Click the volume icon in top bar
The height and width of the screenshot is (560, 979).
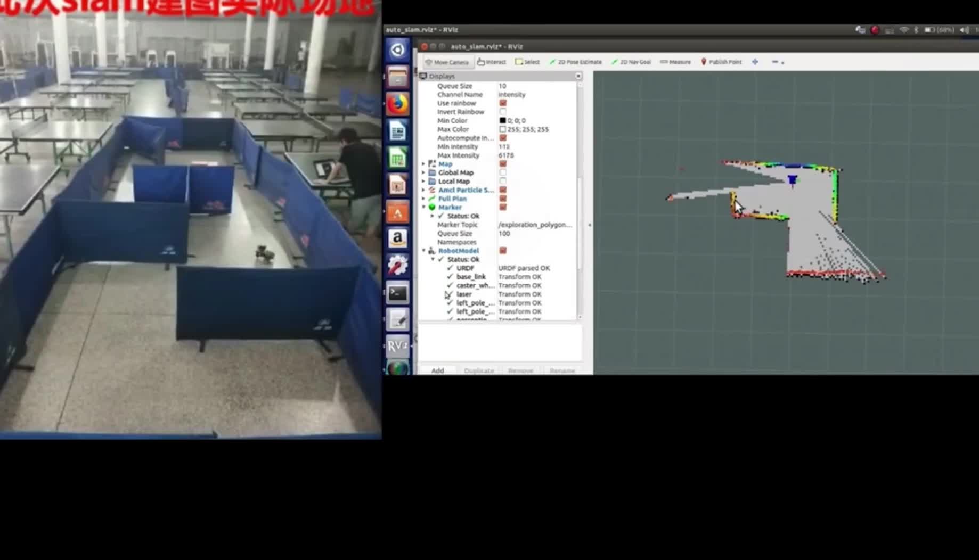(x=964, y=30)
